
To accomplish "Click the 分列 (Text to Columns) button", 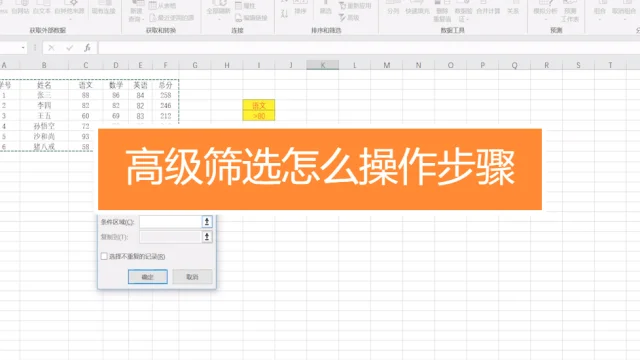I will click(x=393, y=8).
